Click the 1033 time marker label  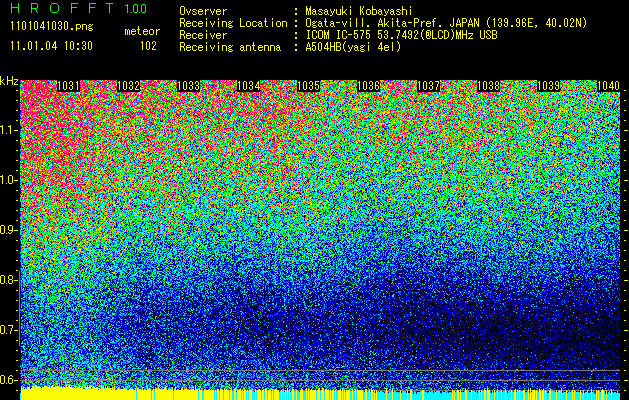pos(189,86)
